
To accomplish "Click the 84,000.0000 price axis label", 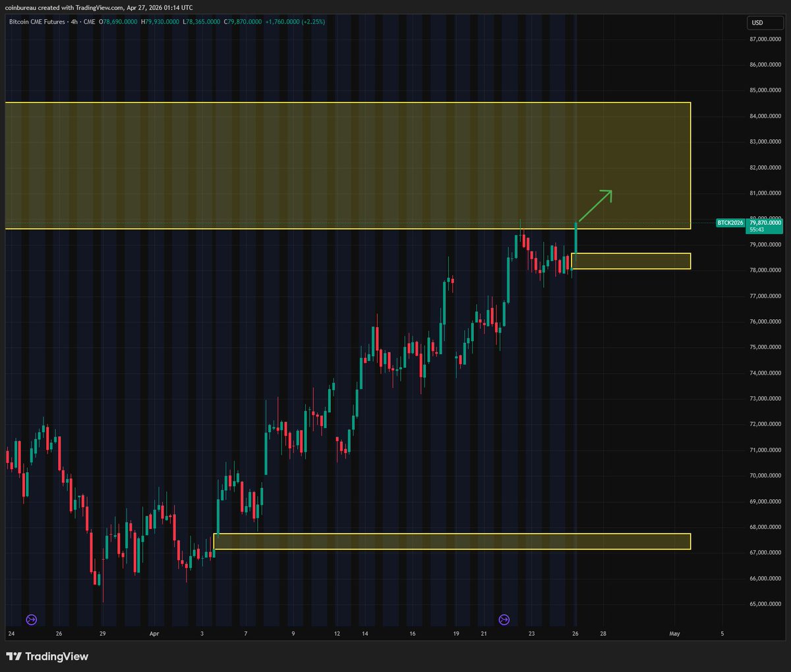I will click(x=765, y=116).
